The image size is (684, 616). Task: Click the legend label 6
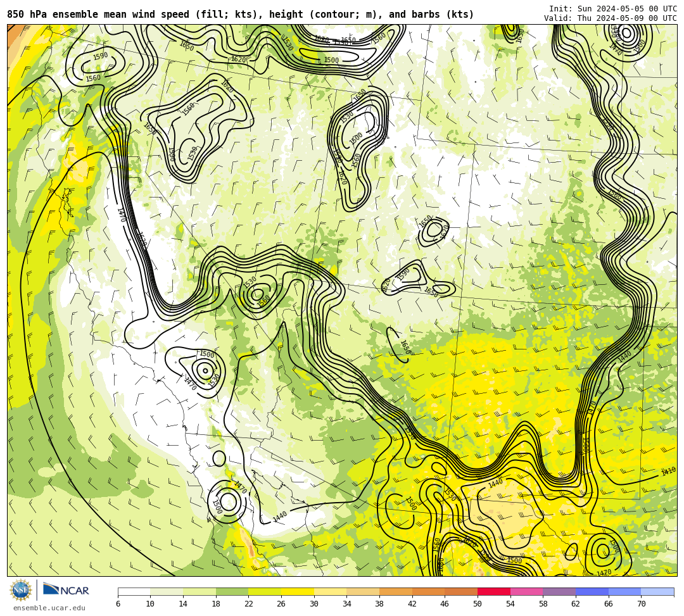coord(118,604)
